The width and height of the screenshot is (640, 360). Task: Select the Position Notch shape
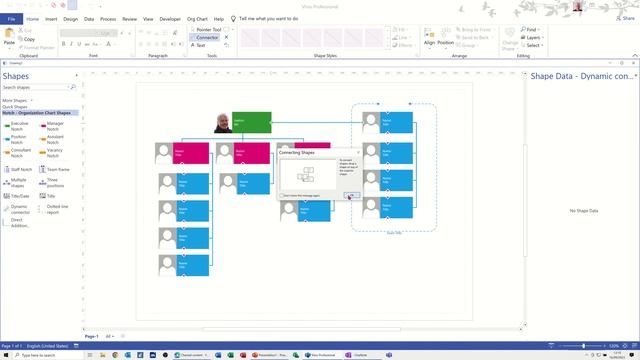click(x=16, y=140)
